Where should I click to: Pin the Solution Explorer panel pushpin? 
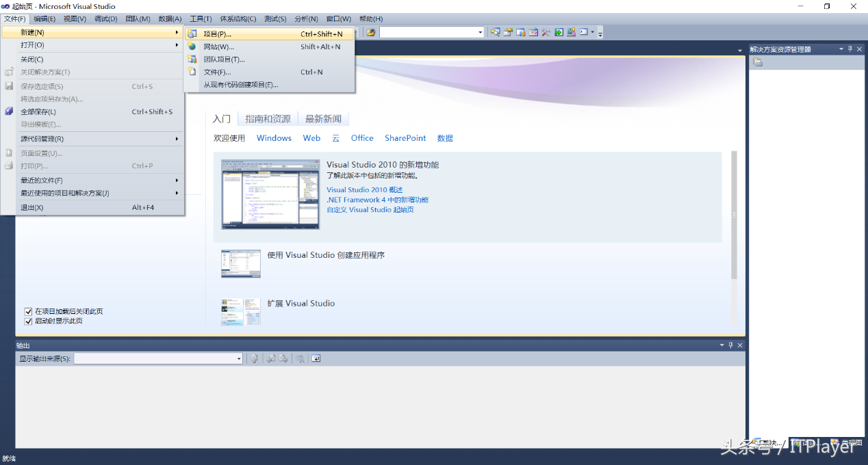(x=850, y=49)
